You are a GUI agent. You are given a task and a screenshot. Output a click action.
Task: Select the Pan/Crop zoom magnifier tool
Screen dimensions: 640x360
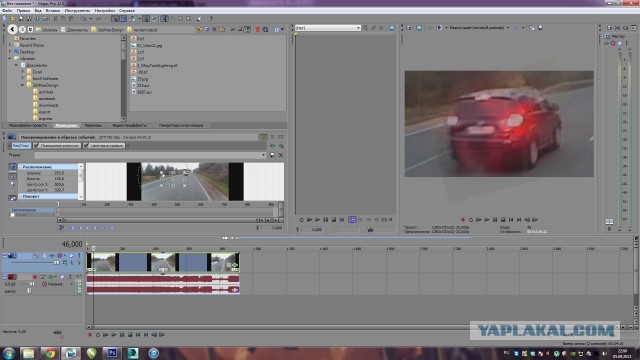[13, 184]
